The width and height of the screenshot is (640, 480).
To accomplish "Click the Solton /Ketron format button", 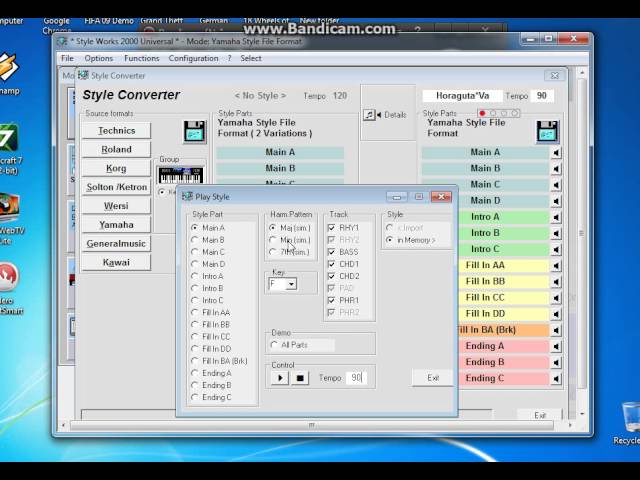I will (116, 187).
